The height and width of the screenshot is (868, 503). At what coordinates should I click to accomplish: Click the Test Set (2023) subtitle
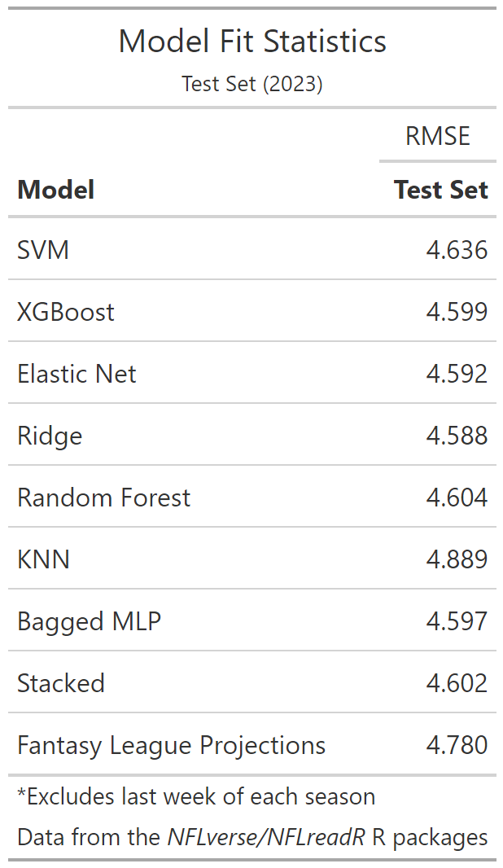pos(252,84)
